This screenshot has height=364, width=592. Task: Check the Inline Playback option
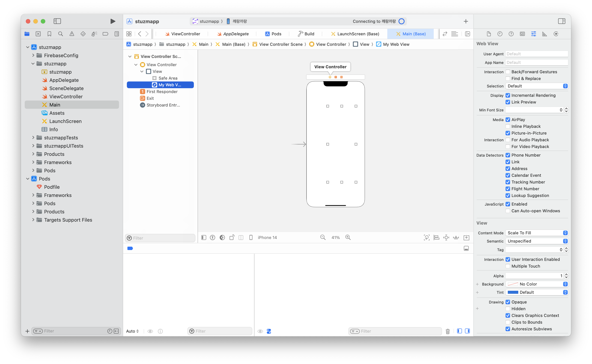[x=508, y=126]
